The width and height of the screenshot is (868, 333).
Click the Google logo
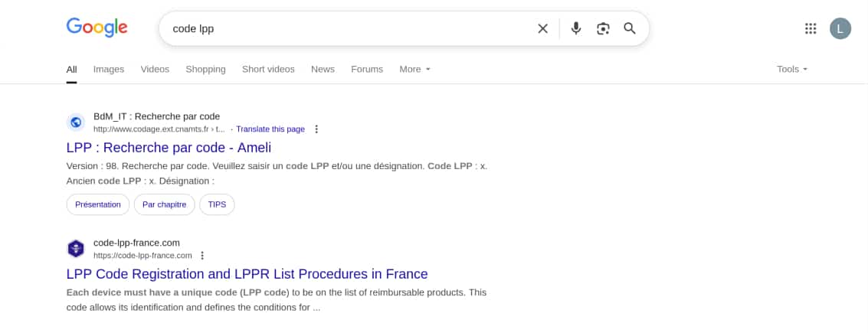[x=97, y=28]
